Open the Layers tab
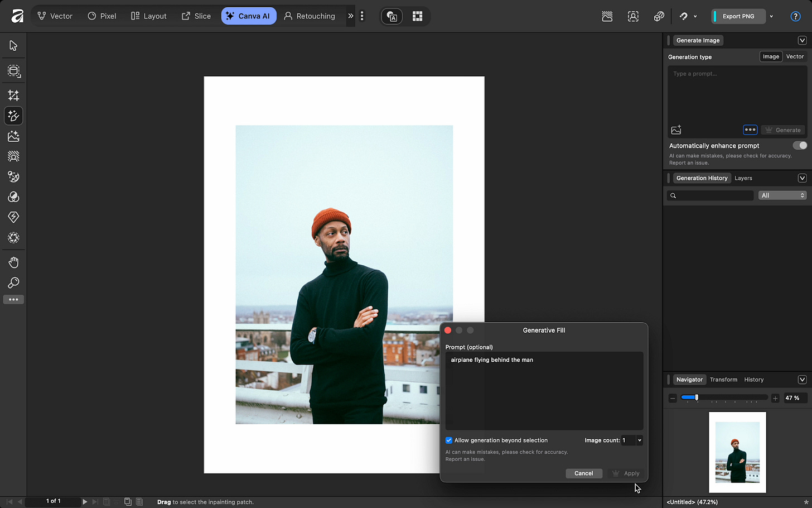Screen dimensions: 812x508 pos(743,178)
